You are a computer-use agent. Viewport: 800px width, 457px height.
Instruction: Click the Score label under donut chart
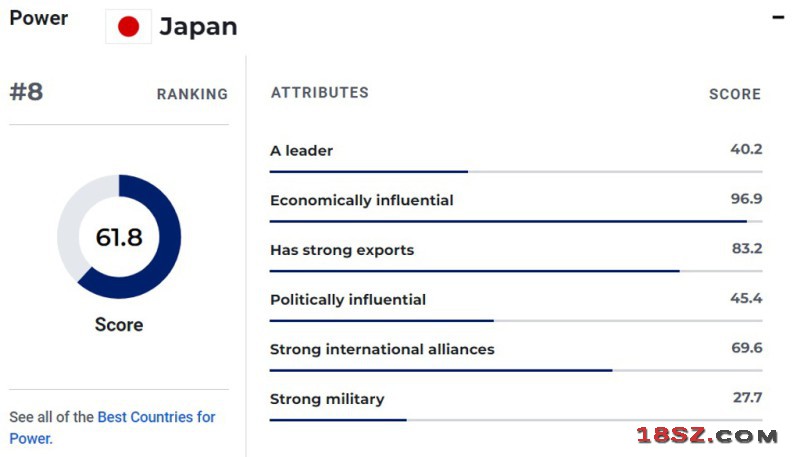[x=119, y=325]
